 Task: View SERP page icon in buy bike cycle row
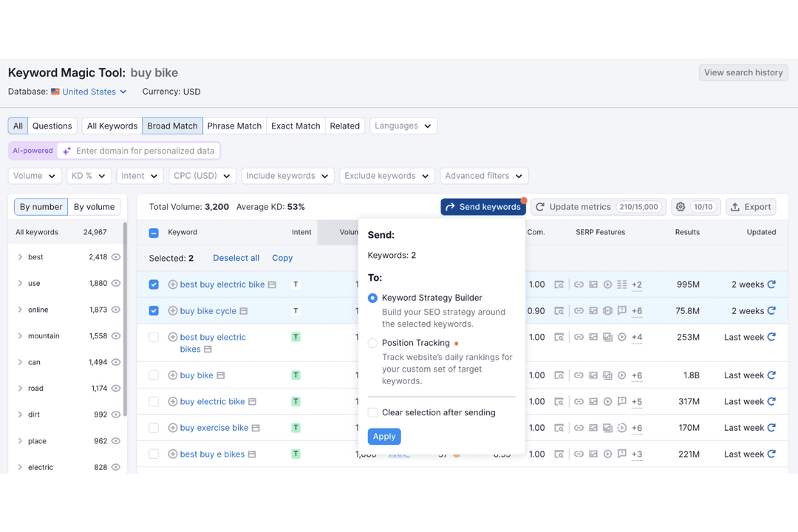[559, 310]
